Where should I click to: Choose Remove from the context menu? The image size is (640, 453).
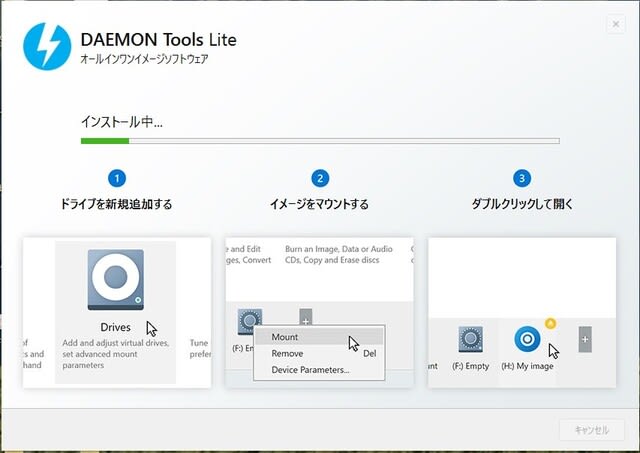pos(319,353)
